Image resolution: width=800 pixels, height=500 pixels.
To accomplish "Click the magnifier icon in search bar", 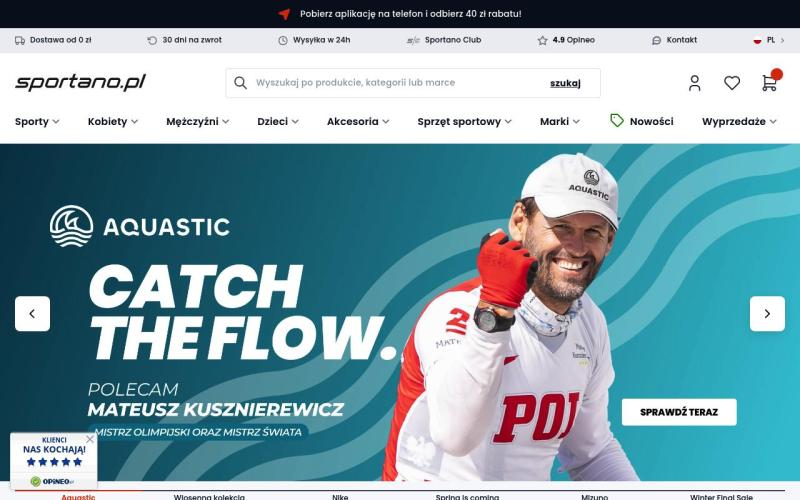I will 240,83.
